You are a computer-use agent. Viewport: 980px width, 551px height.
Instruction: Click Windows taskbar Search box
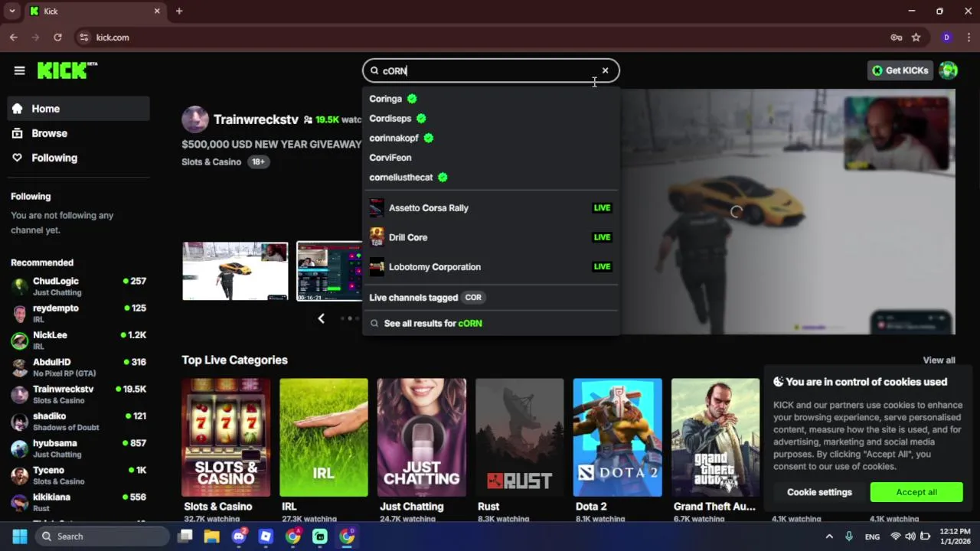[x=103, y=536]
